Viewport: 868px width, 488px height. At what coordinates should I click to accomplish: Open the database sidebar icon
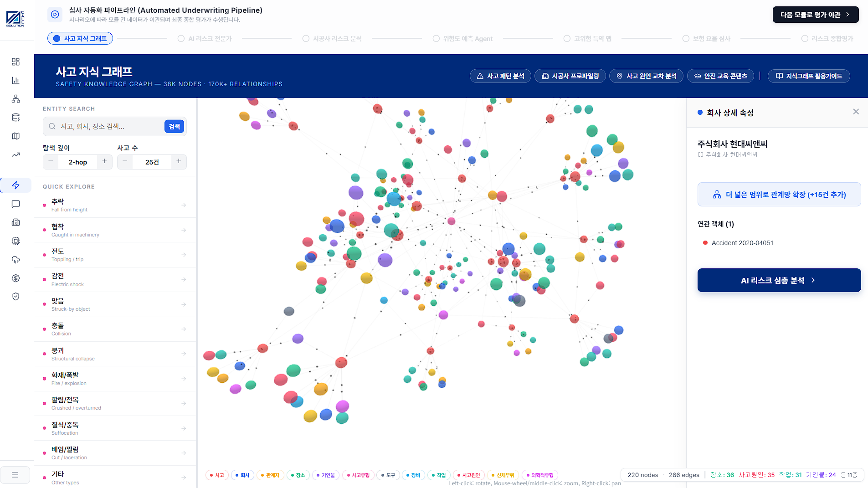[x=16, y=118]
